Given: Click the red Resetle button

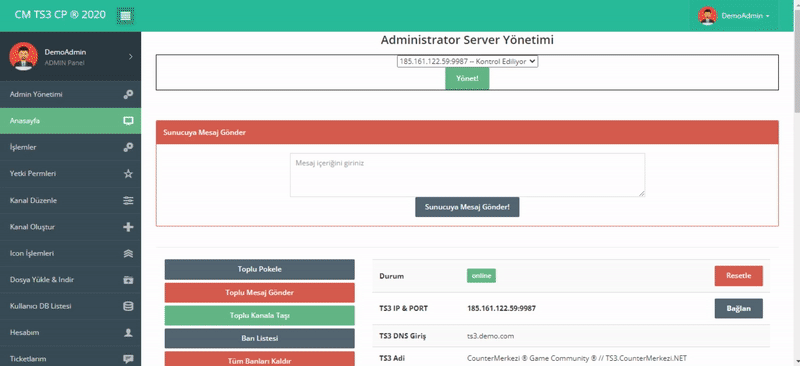Looking at the screenshot, I should [738, 276].
